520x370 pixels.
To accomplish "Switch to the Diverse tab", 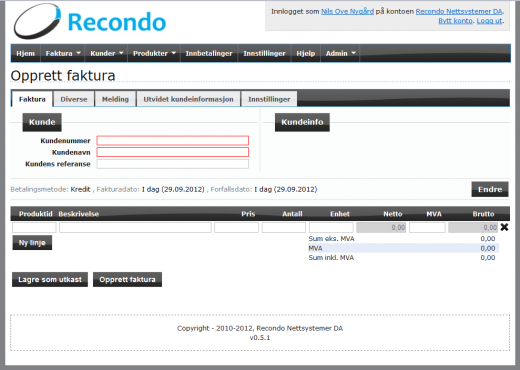I will 74,99.
